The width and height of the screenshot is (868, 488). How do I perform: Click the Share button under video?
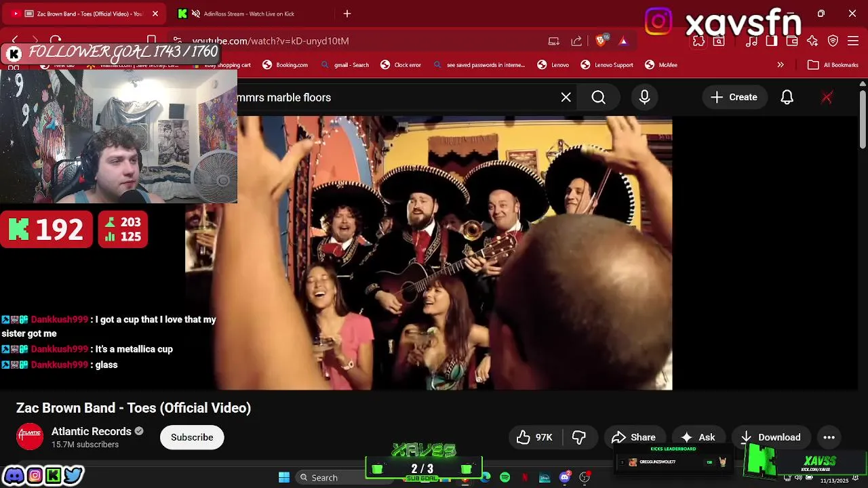[x=633, y=437]
